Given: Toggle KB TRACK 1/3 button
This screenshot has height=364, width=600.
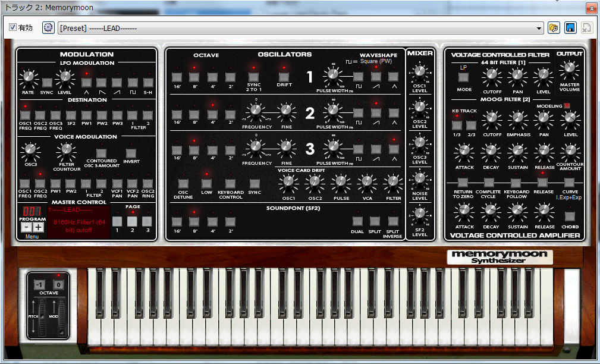Looking at the screenshot, I should tap(457, 125).
